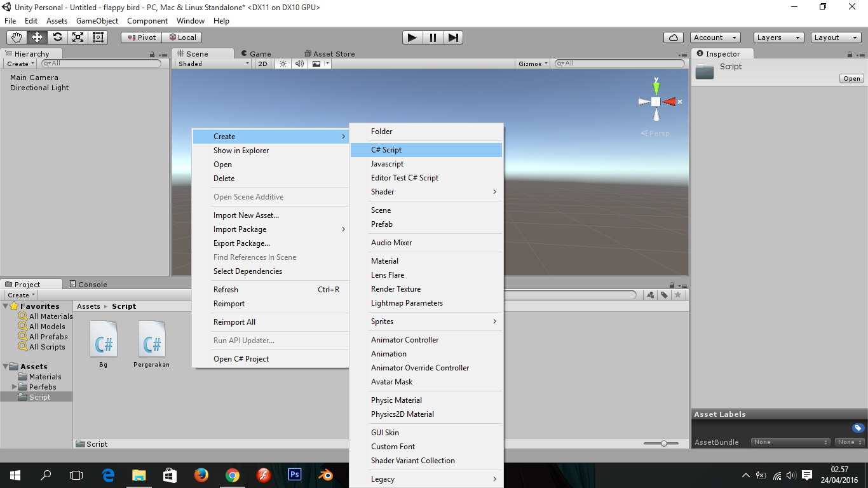Image resolution: width=868 pixels, height=488 pixels.
Task: Click the Step frame button
Action: pyautogui.click(x=452, y=37)
